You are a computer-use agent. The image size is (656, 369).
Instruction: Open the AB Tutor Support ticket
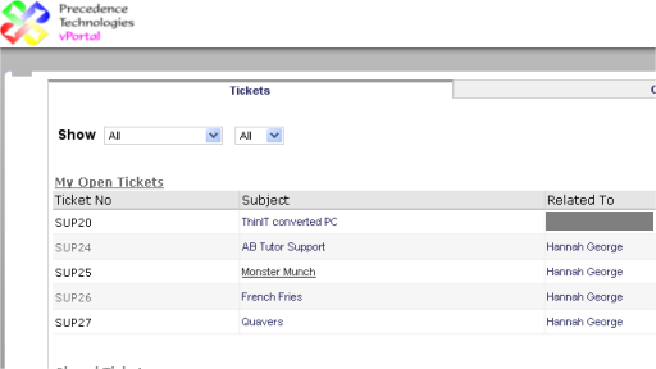pos(283,247)
